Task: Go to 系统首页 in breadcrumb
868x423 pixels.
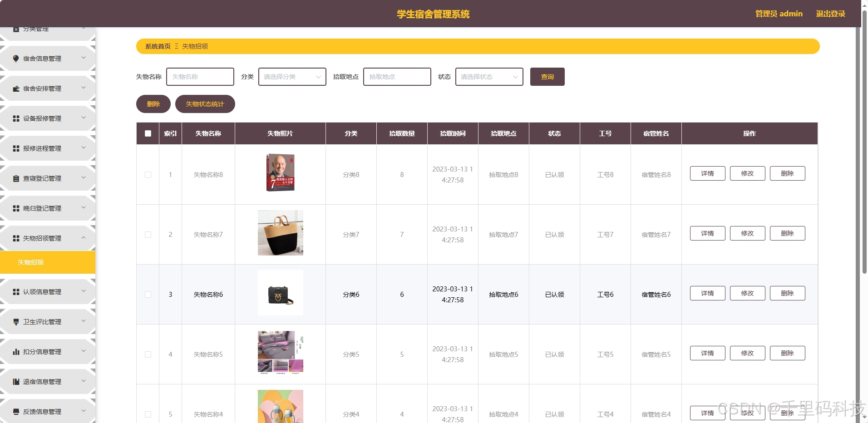Action: (x=158, y=46)
